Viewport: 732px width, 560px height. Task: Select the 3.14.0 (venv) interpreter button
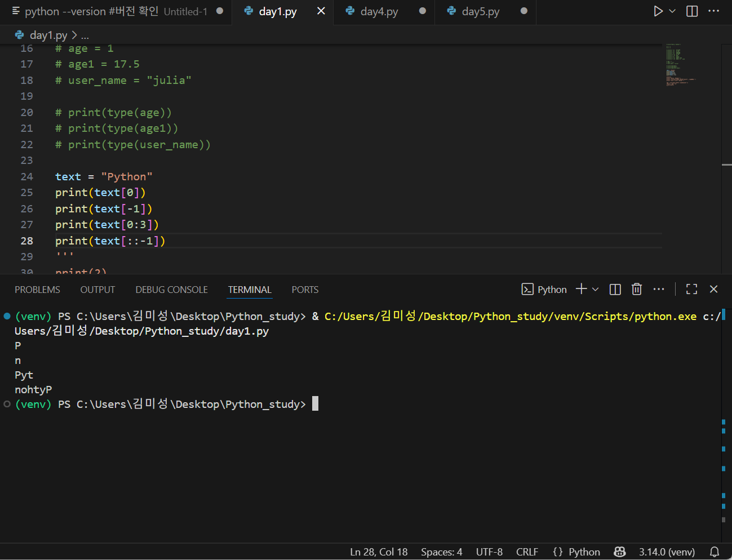click(667, 552)
